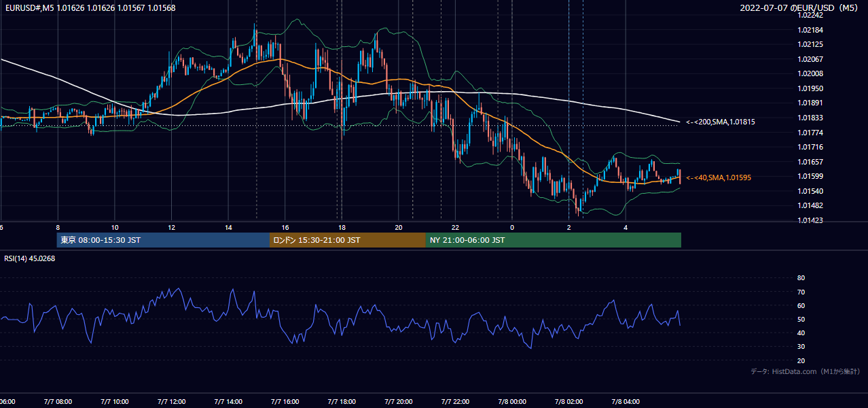Click RSI scale level 70

click(801, 292)
